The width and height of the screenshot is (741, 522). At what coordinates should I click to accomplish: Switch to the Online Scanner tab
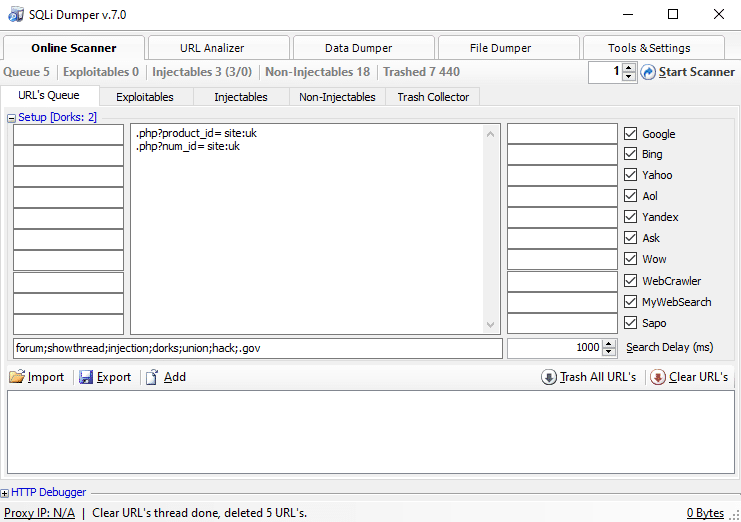click(74, 48)
